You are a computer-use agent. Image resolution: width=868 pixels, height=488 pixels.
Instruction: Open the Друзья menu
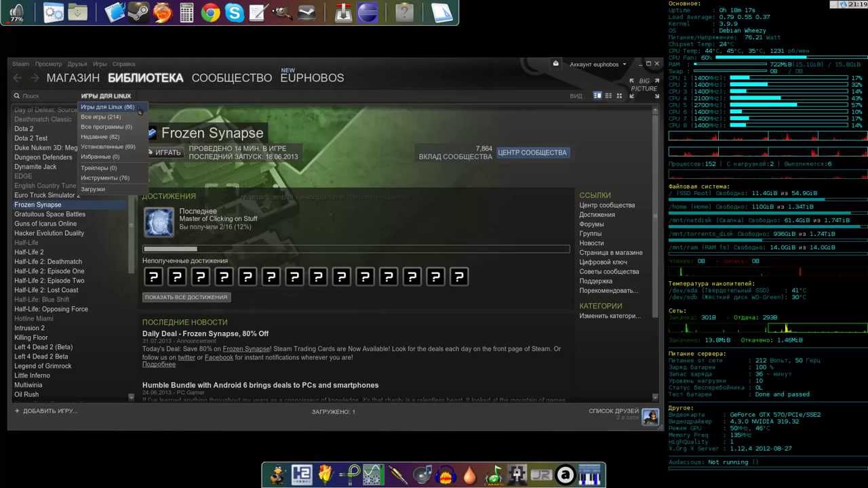77,64
